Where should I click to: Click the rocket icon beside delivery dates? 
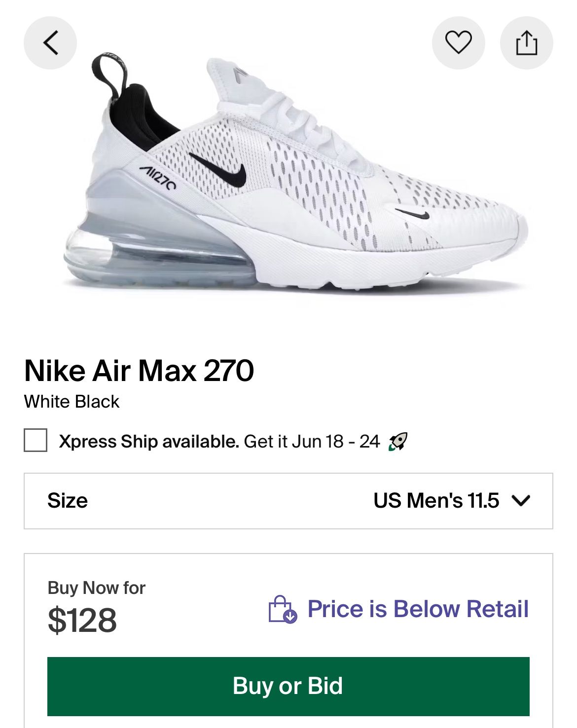click(x=398, y=441)
